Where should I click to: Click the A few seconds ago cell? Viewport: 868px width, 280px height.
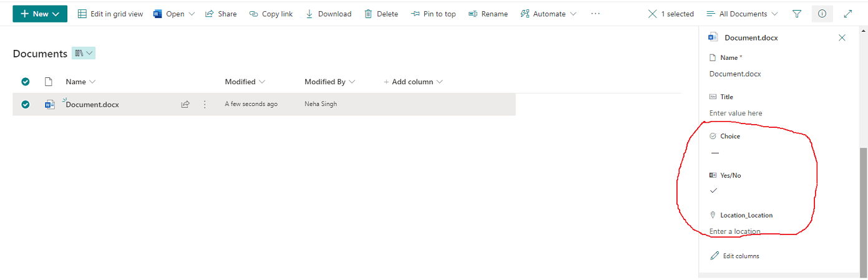pos(251,104)
